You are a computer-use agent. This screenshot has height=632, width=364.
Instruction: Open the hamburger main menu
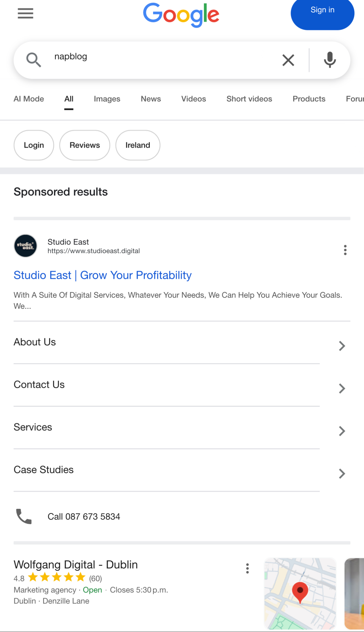pyautogui.click(x=26, y=13)
